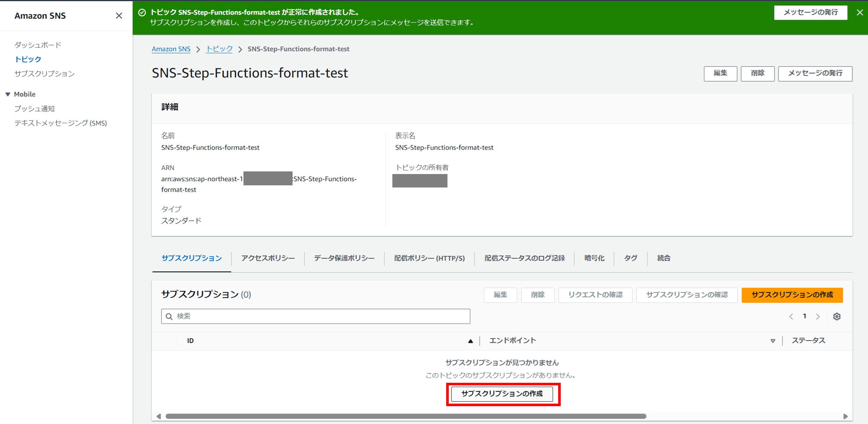The height and width of the screenshot is (424, 868).
Task: Click the ARN value text
Action: click(259, 184)
